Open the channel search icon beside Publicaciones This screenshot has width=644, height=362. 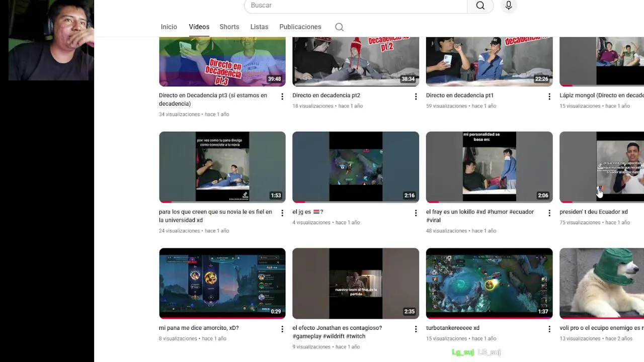339,27
